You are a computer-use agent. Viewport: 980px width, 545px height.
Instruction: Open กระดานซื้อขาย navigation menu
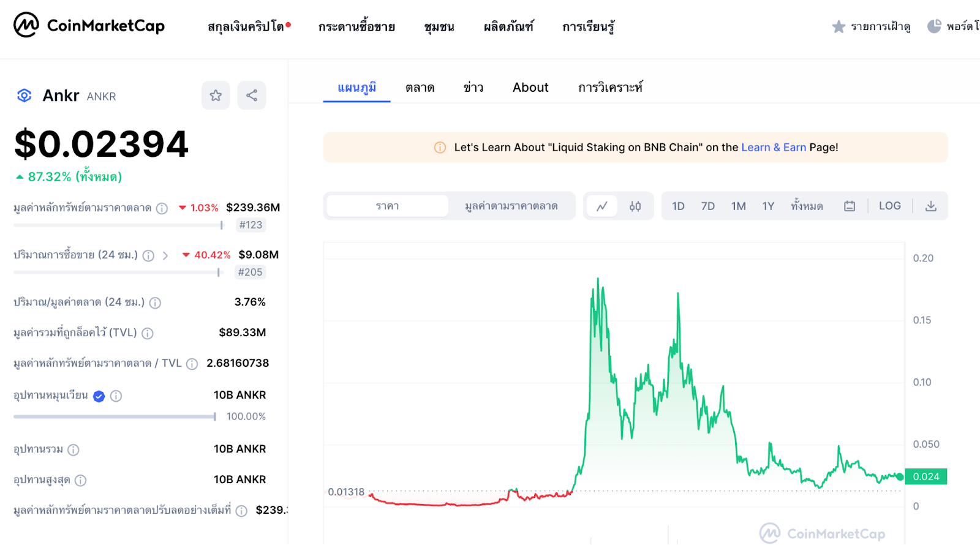coord(356,26)
